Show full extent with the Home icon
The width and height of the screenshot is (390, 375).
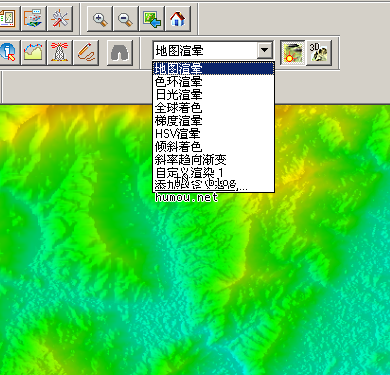coord(178,19)
